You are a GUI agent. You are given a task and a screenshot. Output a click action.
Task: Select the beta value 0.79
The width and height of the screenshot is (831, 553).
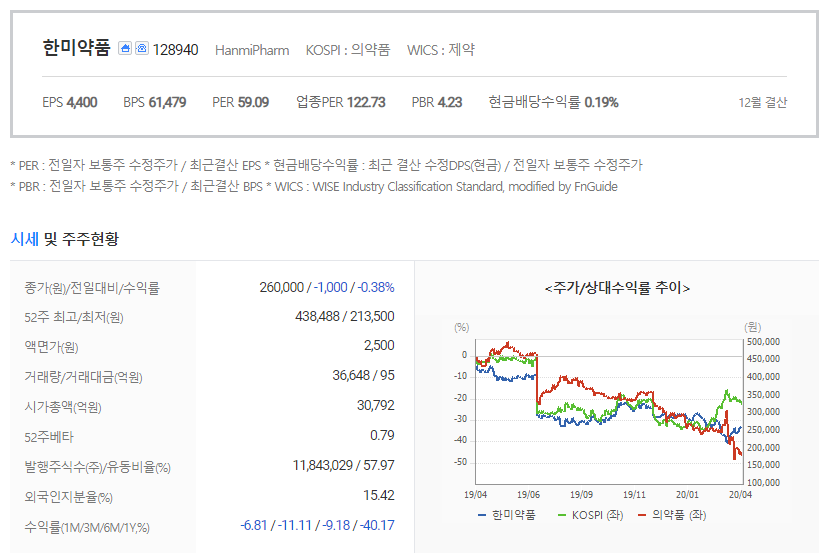382,435
